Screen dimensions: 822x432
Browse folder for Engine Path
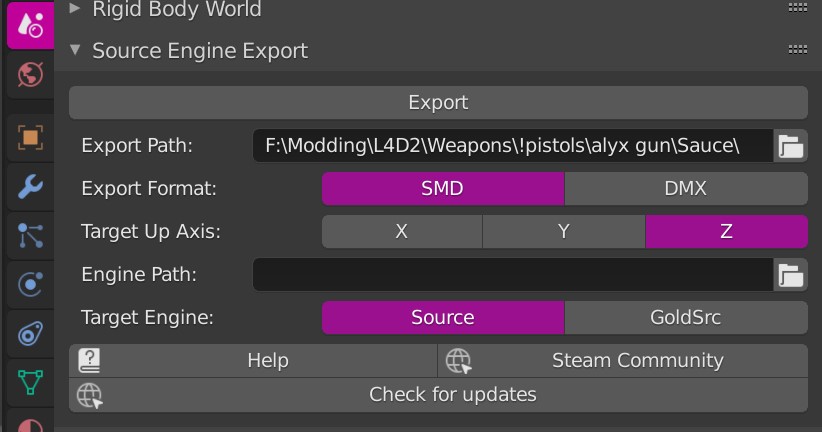(x=791, y=275)
